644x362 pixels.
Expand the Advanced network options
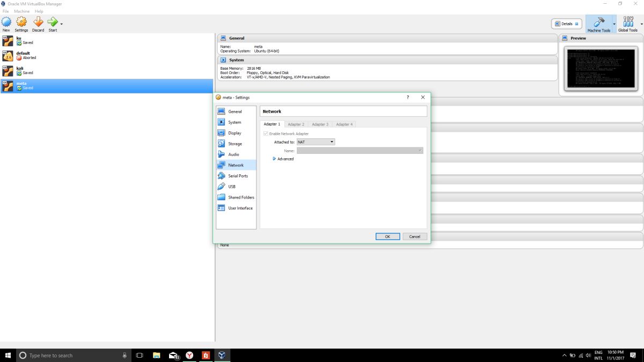pyautogui.click(x=283, y=159)
